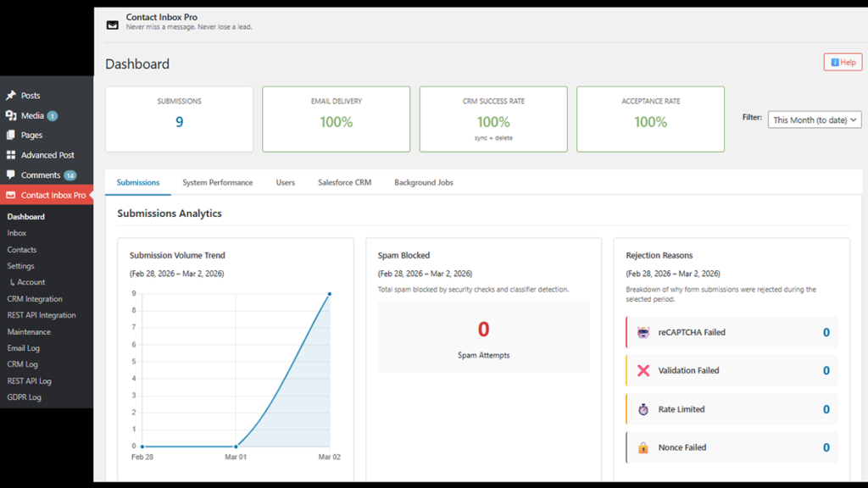Screen dimensions: 868x488
Task: Click the Posts pushpin icon
Action: click(11, 96)
